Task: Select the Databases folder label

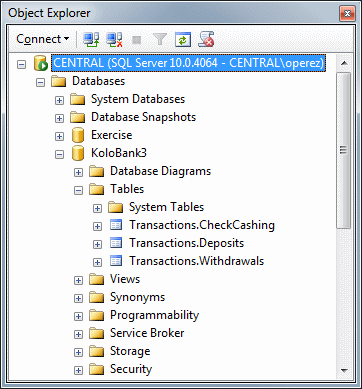Action: [98, 81]
